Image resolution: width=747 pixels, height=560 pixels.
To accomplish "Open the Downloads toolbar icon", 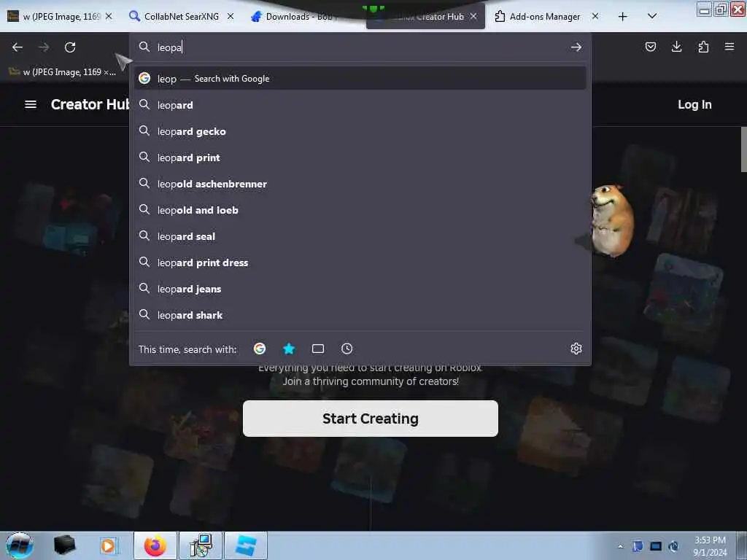I will [x=676, y=47].
